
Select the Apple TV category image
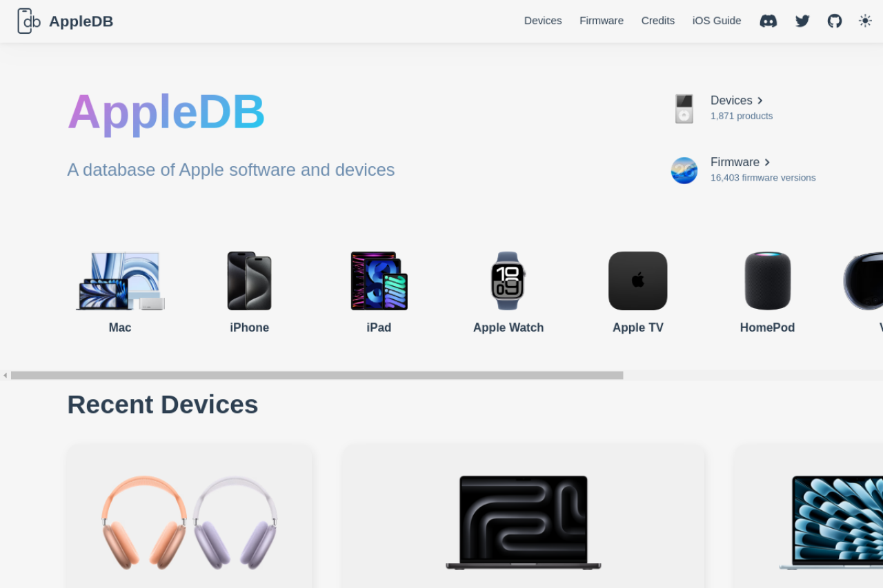pos(638,281)
